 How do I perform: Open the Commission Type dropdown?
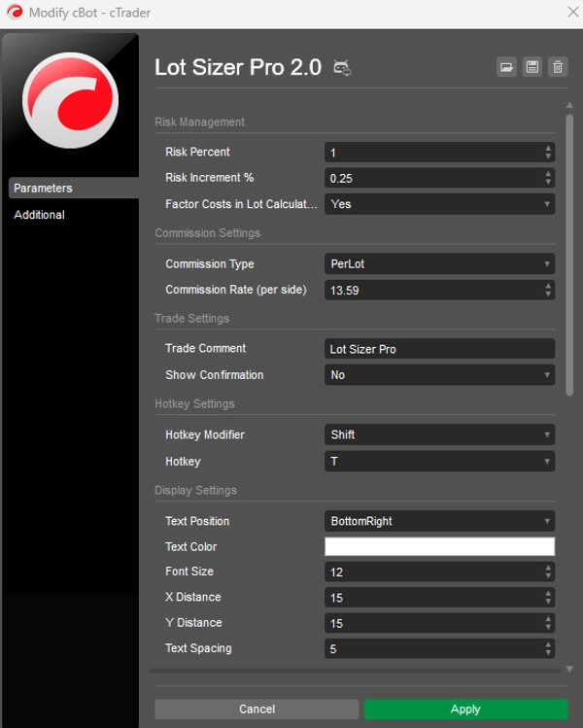[x=439, y=264]
